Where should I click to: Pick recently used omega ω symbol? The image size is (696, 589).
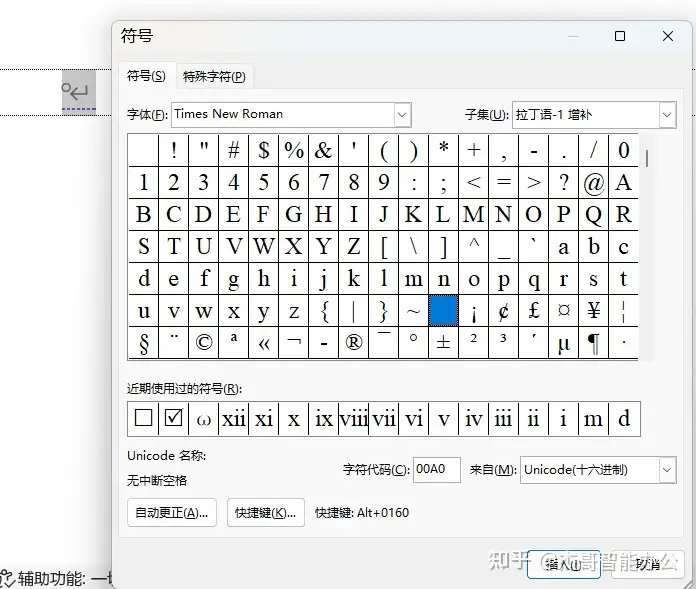(x=203, y=418)
